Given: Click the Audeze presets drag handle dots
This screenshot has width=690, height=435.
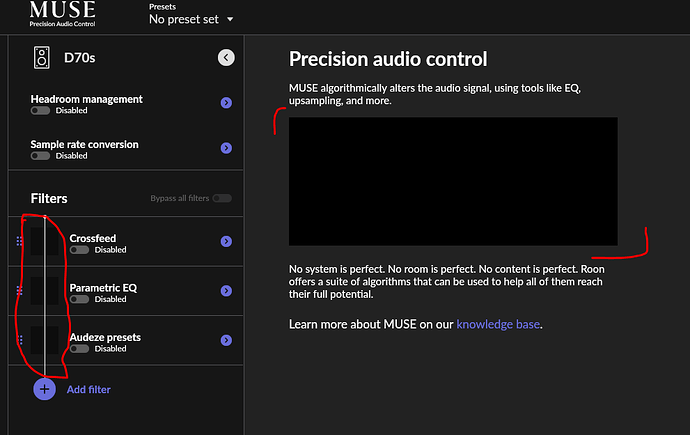Looking at the screenshot, I should pyautogui.click(x=19, y=340).
